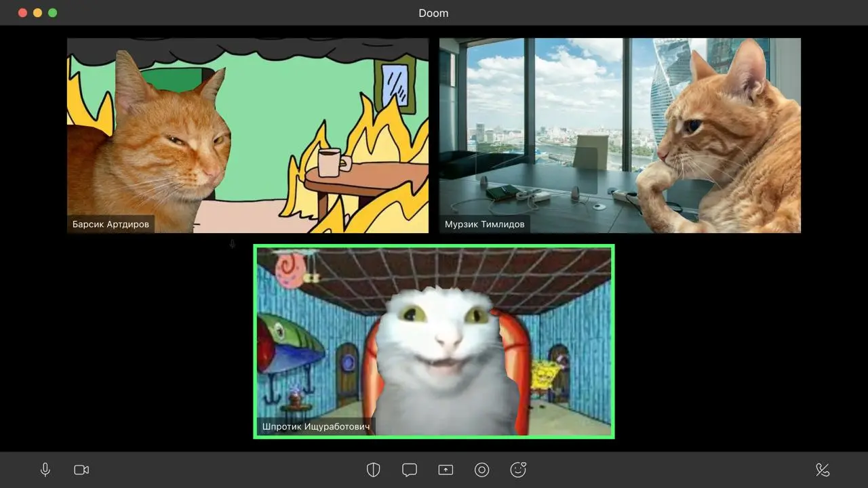Click the record circle icon
The width and height of the screenshot is (868, 488).
coord(481,470)
